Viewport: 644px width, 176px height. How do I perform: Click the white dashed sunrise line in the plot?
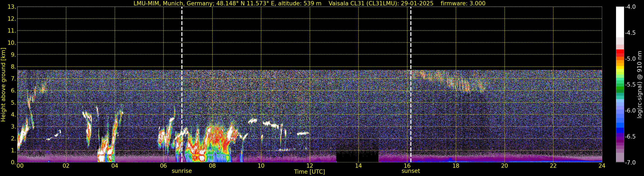tap(182, 84)
